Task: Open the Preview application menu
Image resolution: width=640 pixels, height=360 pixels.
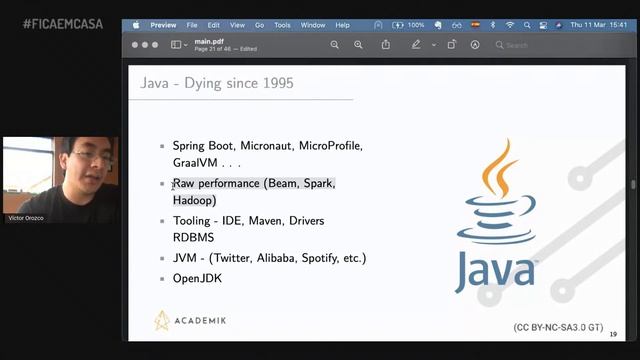Action: click(x=163, y=25)
